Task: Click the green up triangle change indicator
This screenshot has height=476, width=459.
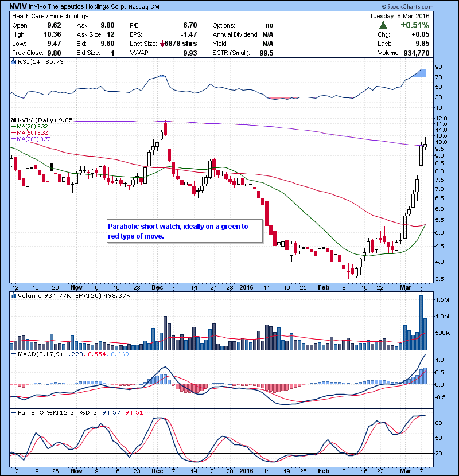Action: (x=383, y=25)
